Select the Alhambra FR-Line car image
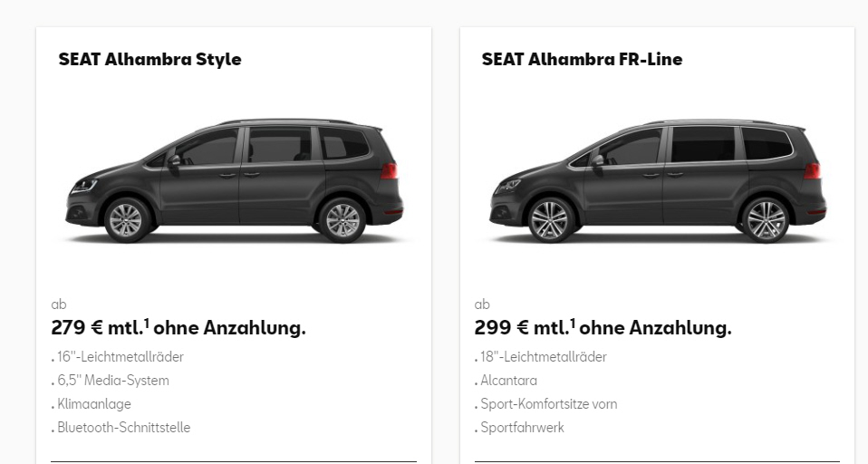Viewport: 868px width, 464px height. (x=657, y=181)
